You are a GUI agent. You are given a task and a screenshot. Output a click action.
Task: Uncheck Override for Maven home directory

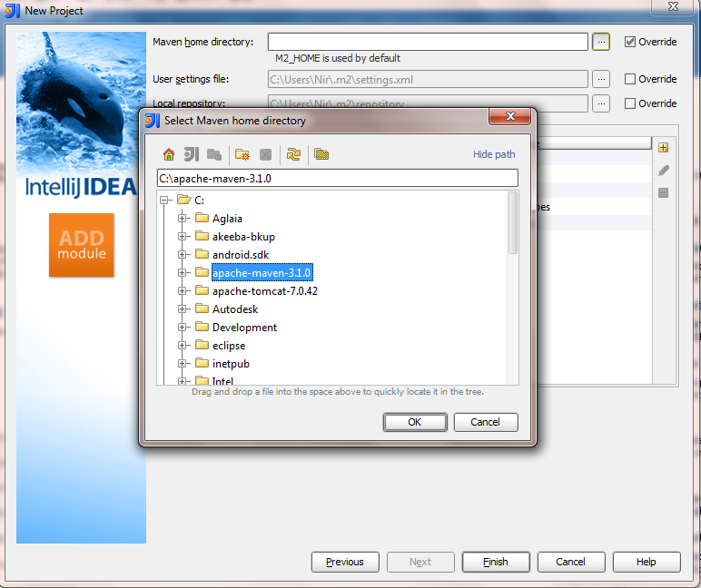tap(631, 42)
